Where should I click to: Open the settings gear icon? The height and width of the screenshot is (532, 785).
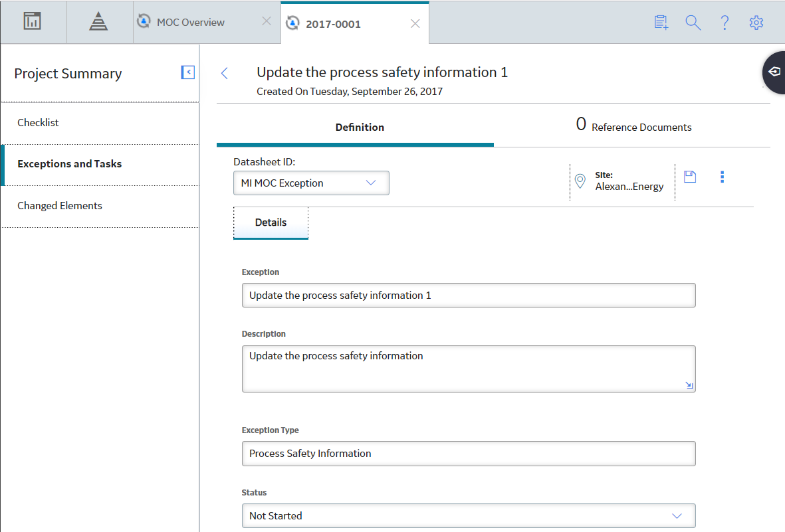coord(756,22)
